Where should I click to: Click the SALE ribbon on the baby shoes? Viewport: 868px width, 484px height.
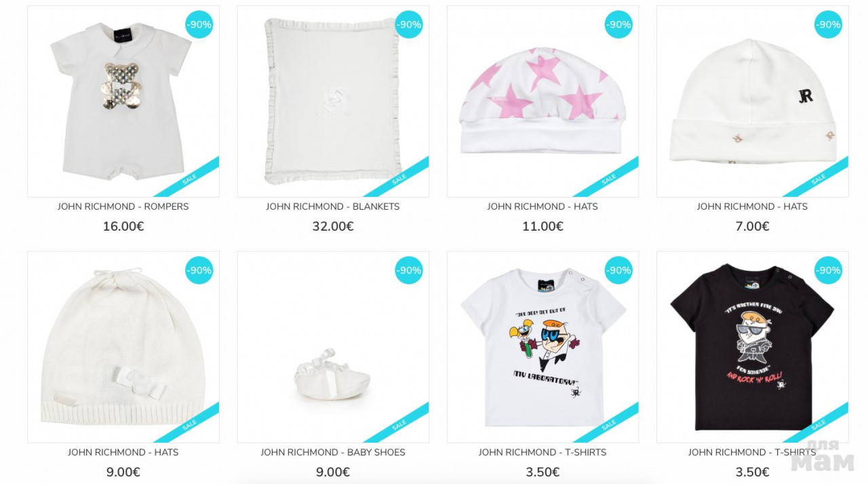pos(400,424)
